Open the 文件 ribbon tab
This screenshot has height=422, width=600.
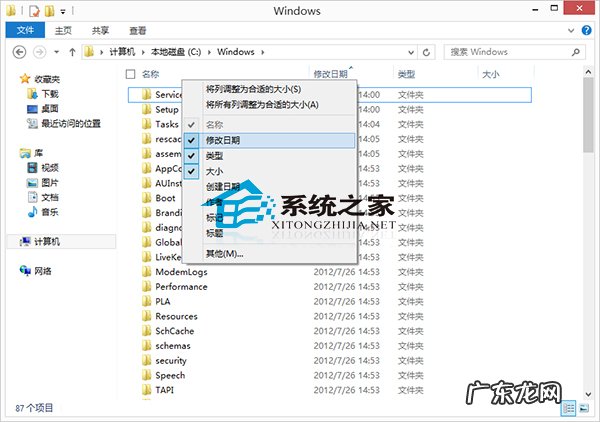point(25,30)
